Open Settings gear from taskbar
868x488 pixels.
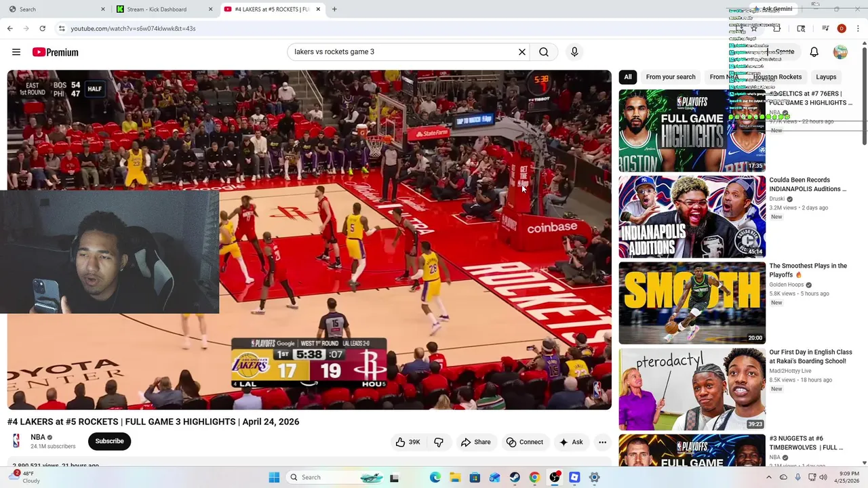point(594,477)
